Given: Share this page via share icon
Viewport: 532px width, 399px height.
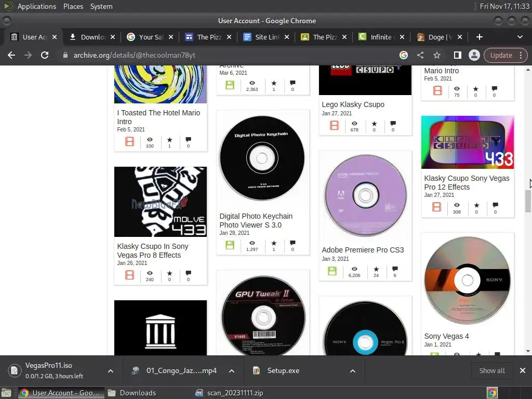Looking at the screenshot, I should (420, 55).
